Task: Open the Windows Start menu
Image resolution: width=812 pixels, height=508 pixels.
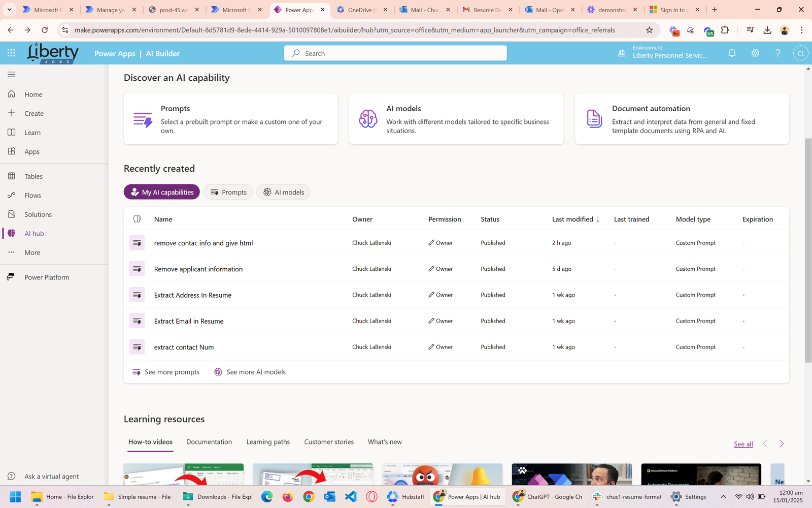Action: pos(15,496)
